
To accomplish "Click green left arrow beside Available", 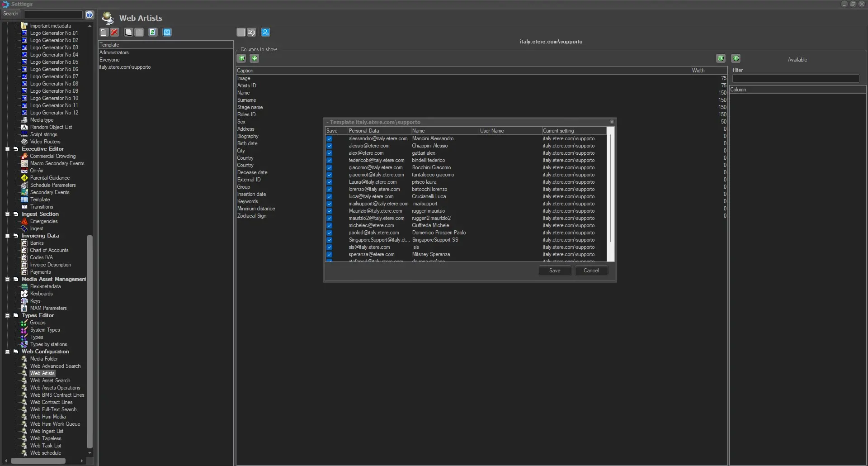I will click(x=736, y=58).
